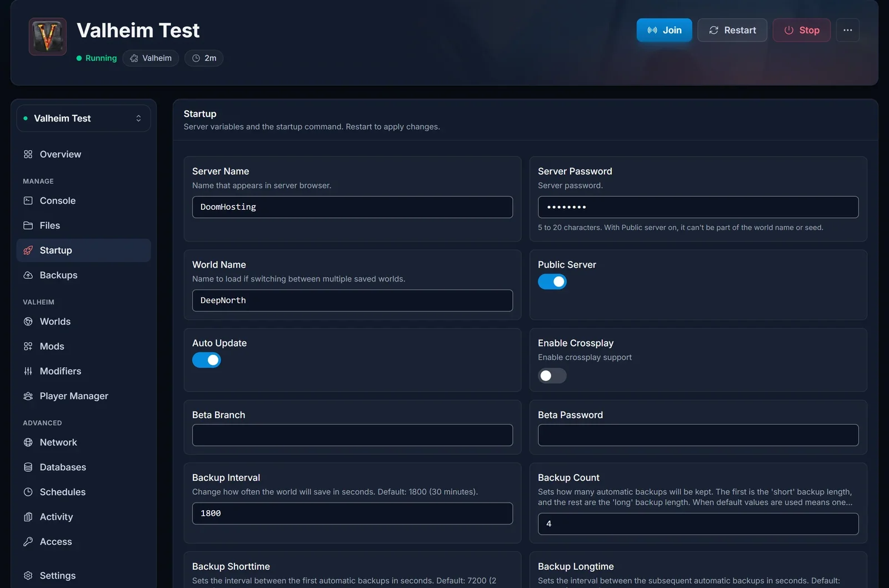889x588 pixels.
Task: Open Schedules in the Advanced section
Action: tap(83, 492)
